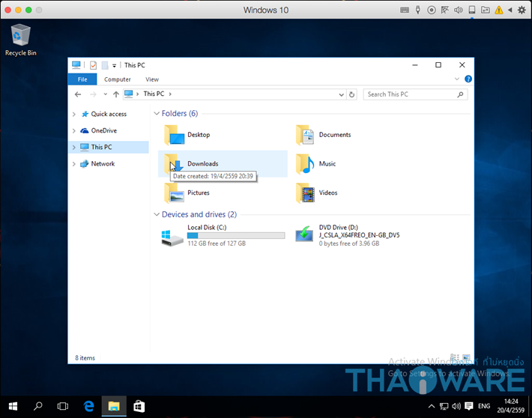Viewport: 532px width, 418px height.
Task: Expand Quick access in navigation pane
Action: click(x=73, y=115)
